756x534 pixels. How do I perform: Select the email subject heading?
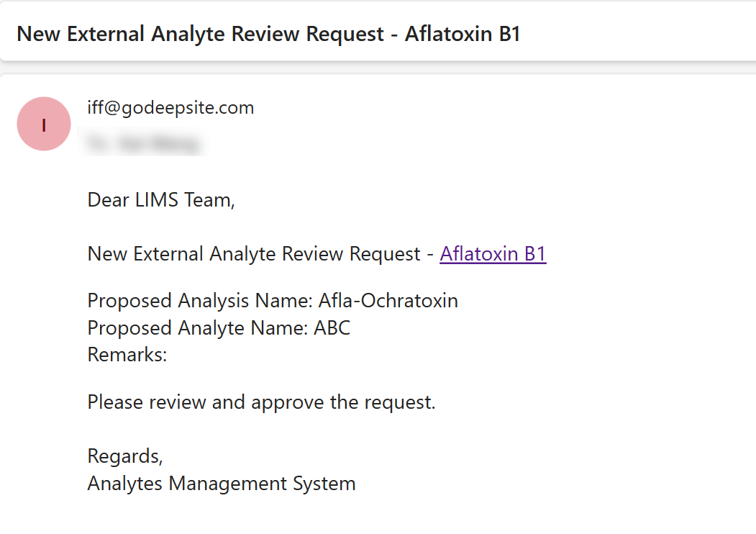[268, 34]
